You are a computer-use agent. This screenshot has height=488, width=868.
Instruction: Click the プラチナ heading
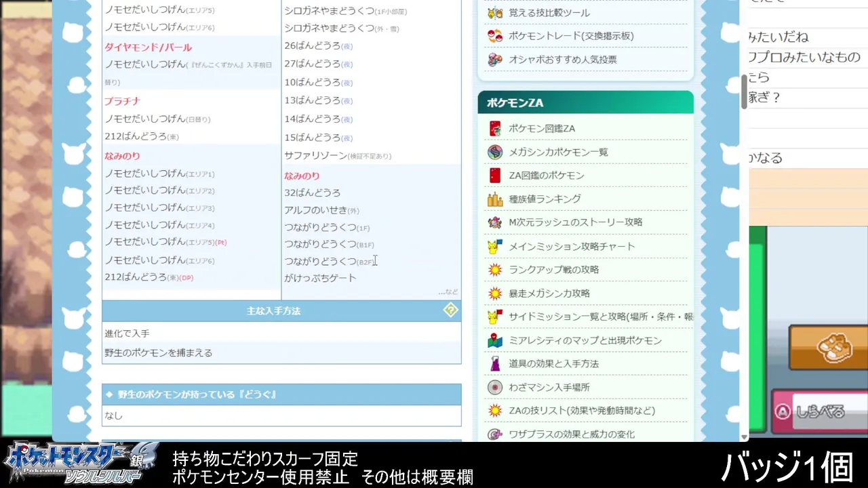pyautogui.click(x=122, y=101)
